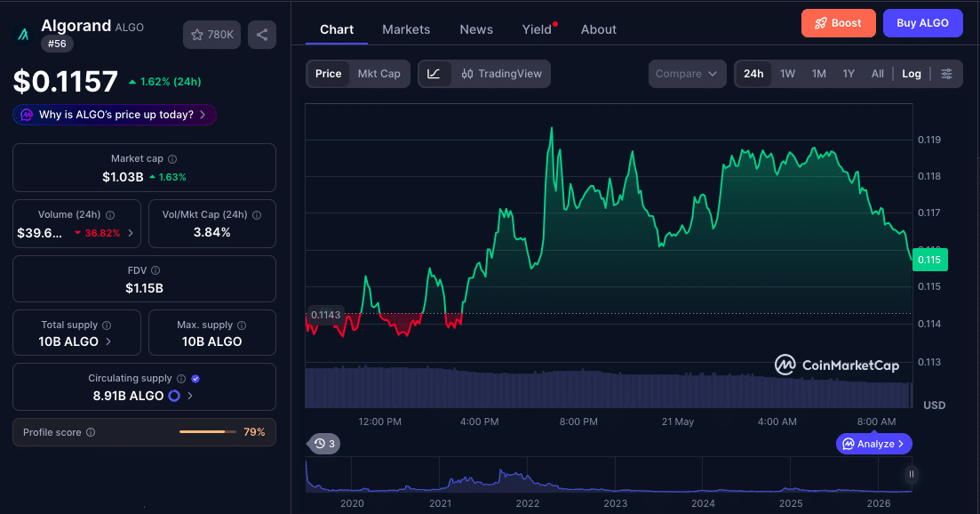Viewport: 980px width, 514px height.
Task: Select the Mkt Cap toggle
Action: [x=378, y=74]
